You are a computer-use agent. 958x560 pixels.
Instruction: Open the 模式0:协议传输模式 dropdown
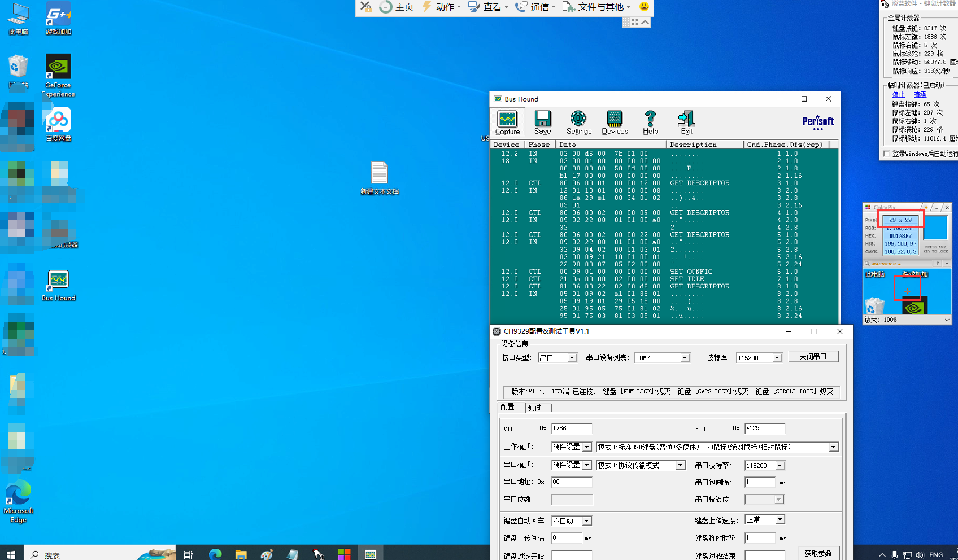681,465
